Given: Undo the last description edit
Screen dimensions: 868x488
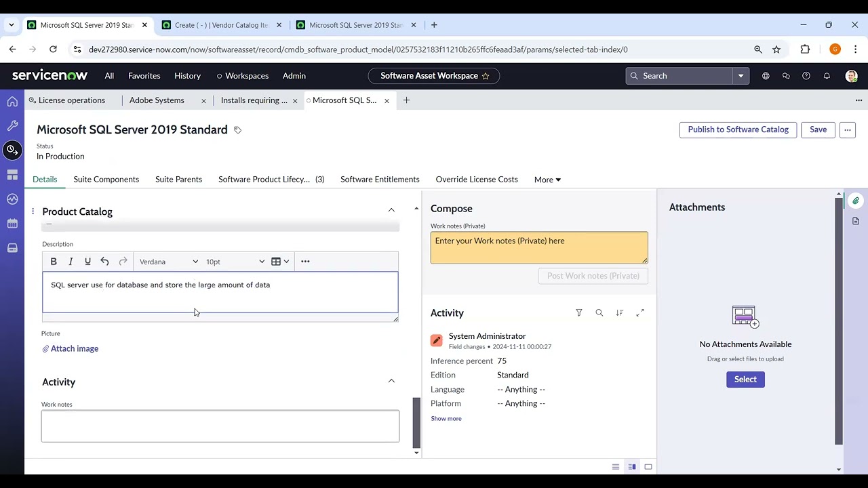Looking at the screenshot, I should [104, 262].
